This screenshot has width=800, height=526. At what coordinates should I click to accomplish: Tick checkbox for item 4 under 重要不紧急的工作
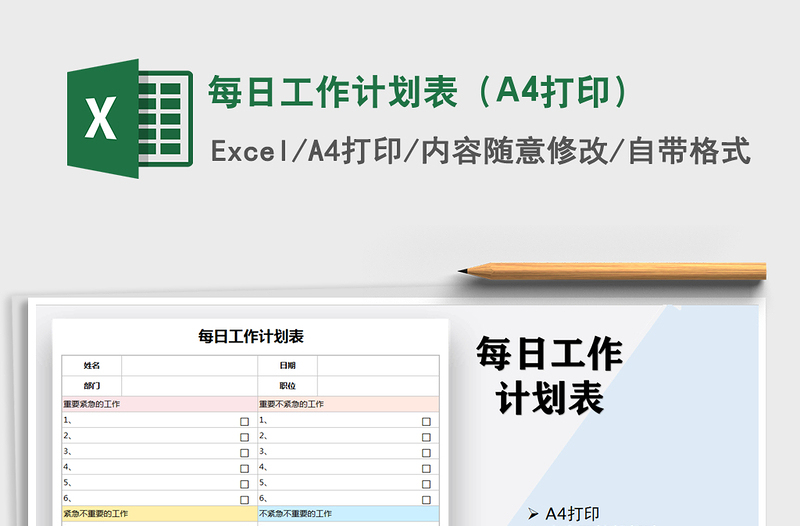coord(426,468)
